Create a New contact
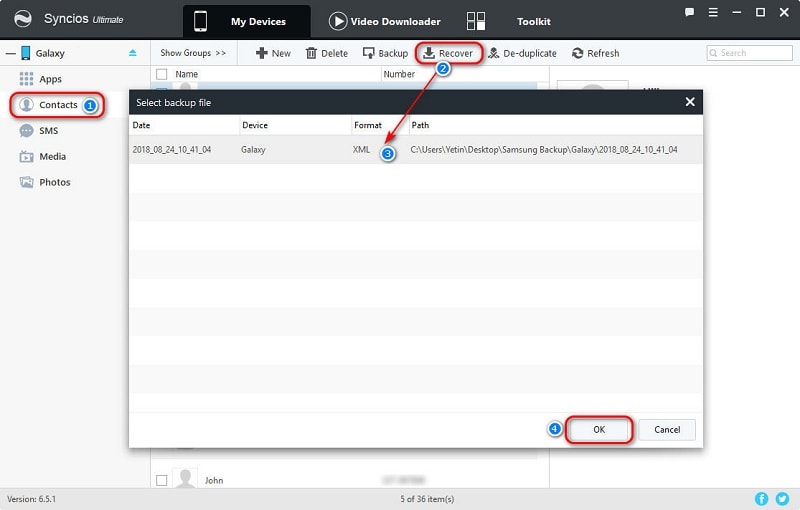 273,53
